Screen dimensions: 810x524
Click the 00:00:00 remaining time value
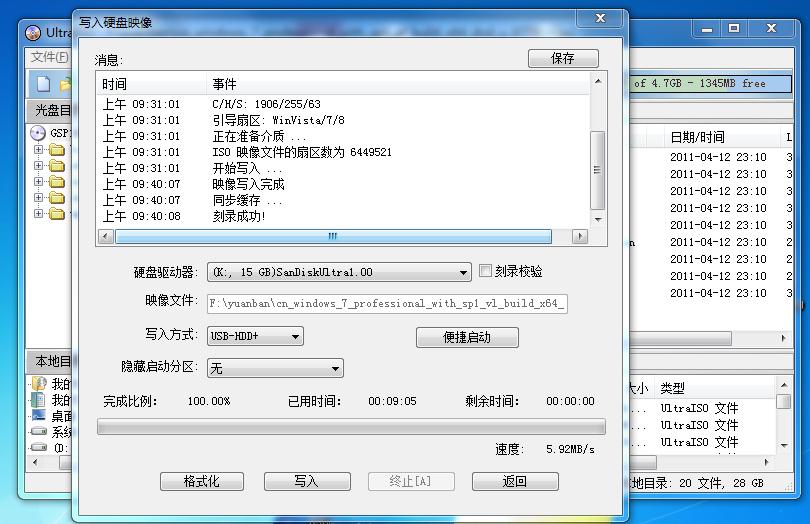pos(570,402)
